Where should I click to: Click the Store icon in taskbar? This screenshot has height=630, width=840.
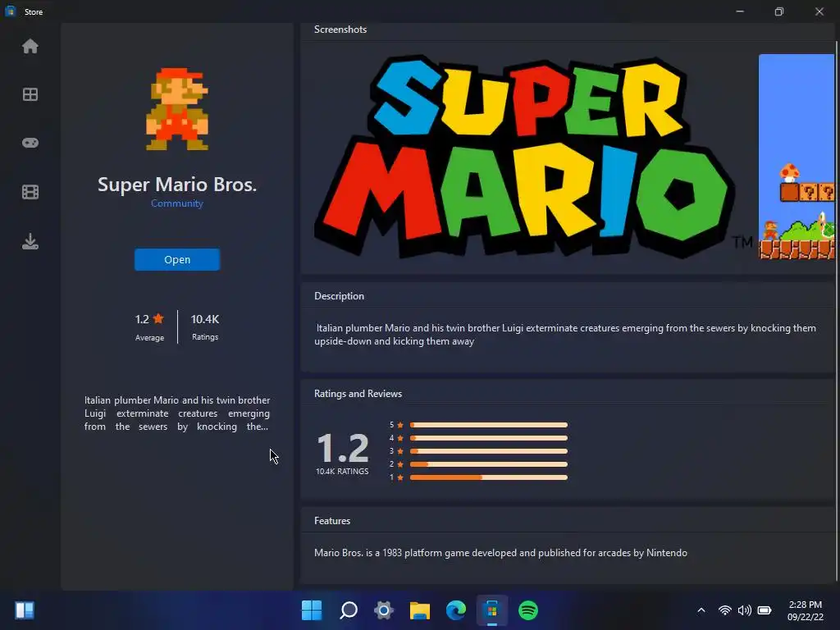tap(492, 610)
